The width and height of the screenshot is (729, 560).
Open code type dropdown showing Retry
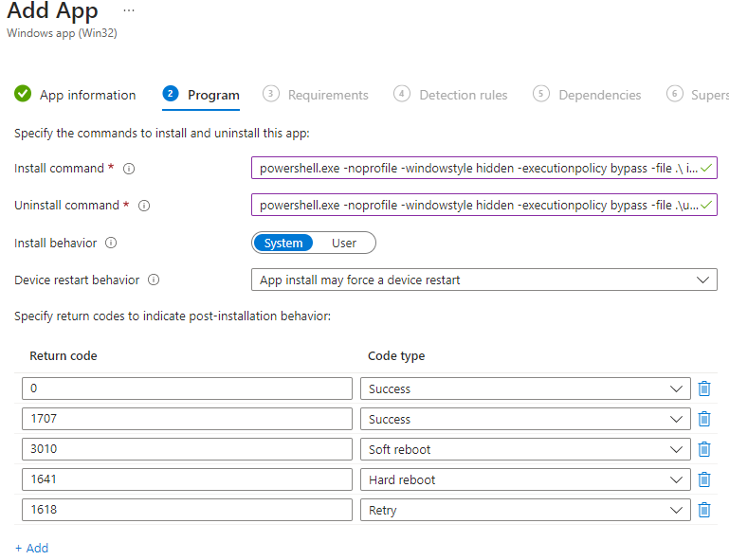coord(525,510)
